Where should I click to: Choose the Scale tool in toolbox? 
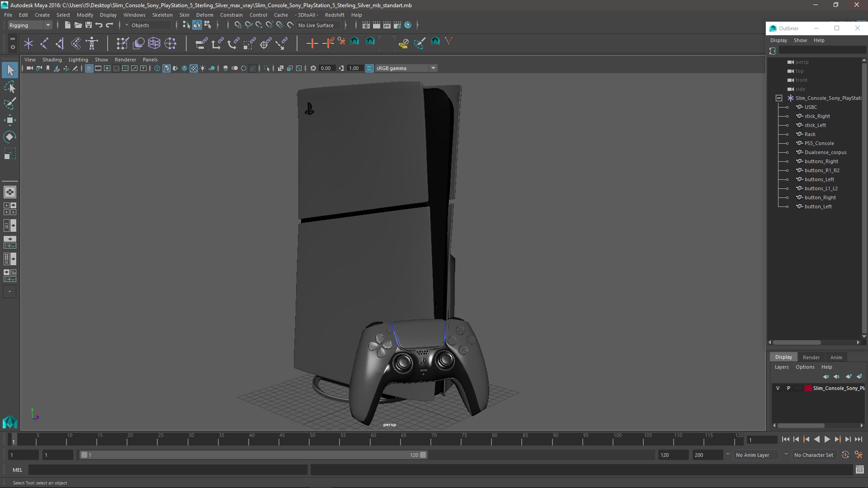coord(10,154)
